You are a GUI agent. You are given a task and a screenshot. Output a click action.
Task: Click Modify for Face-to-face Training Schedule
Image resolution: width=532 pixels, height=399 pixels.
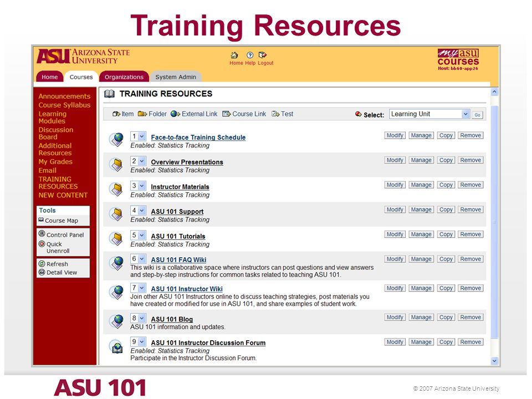tap(395, 135)
